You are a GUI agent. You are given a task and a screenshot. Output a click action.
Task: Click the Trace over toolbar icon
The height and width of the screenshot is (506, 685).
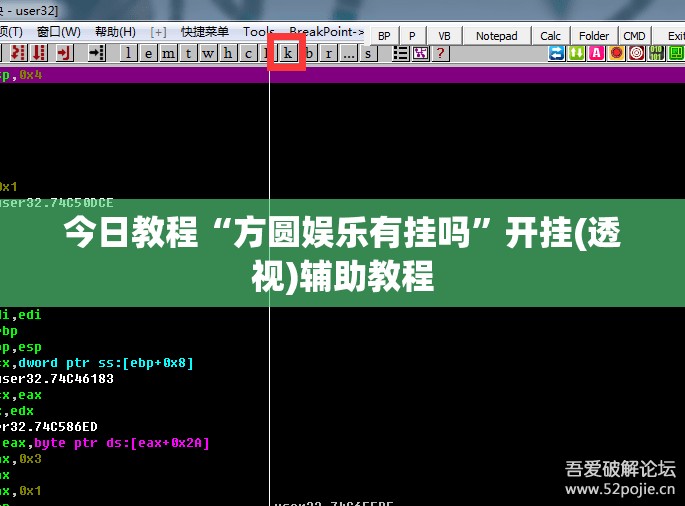(38, 53)
